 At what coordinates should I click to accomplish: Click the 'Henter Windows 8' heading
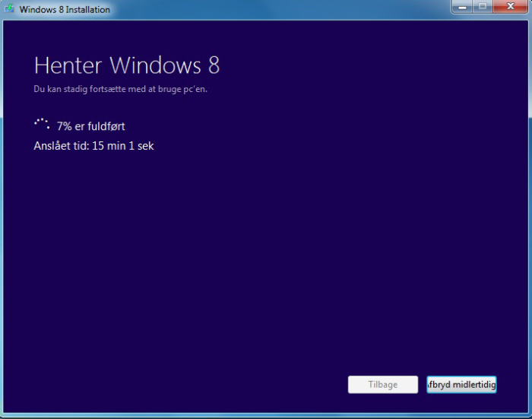tap(127, 65)
